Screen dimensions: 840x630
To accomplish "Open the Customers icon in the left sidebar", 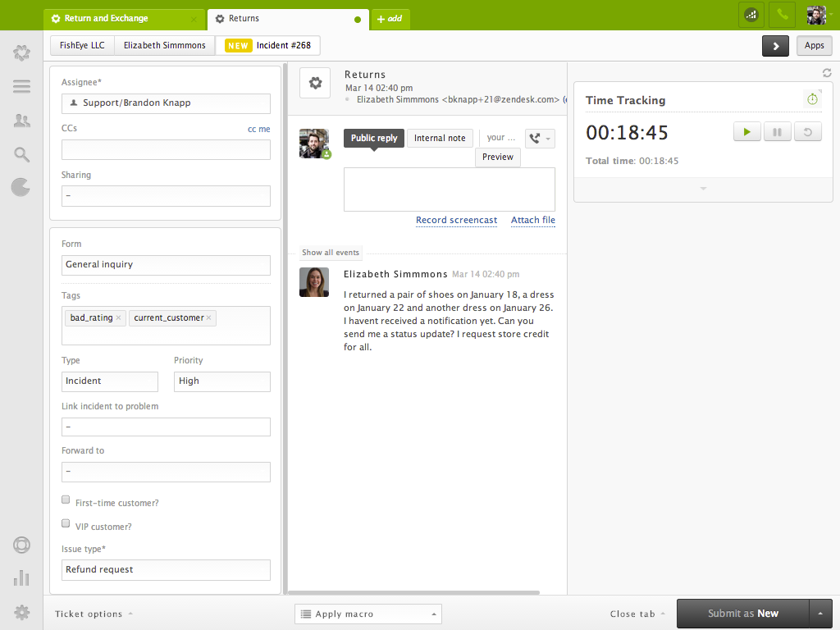I will pyautogui.click(x=21, y=120).
